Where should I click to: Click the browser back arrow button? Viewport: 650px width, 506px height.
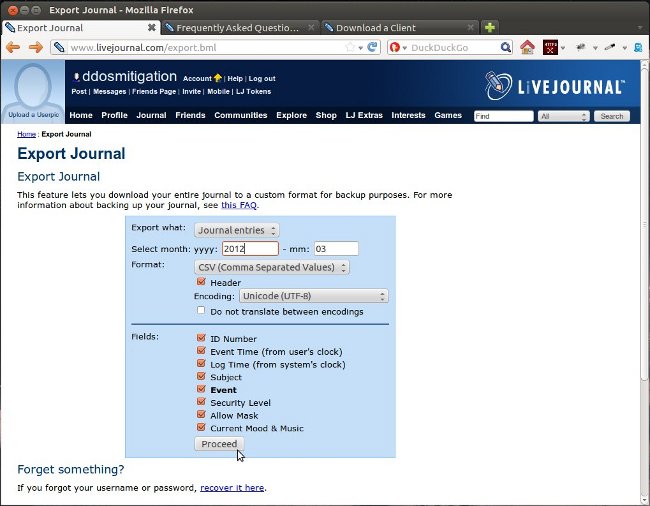pyautogui.click(x=13, y=47)
